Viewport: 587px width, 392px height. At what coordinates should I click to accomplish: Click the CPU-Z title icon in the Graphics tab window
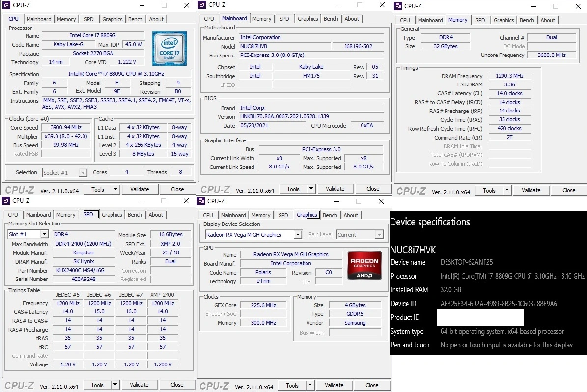(201, 201)
